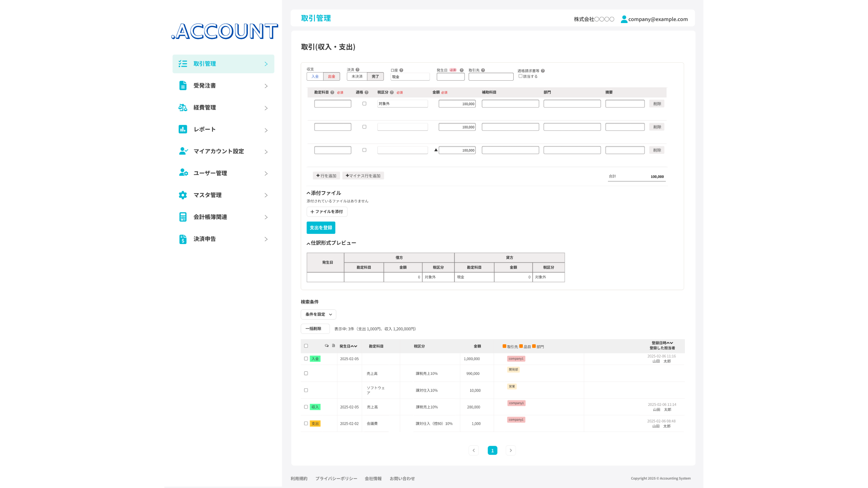The height and width of the screenshot is (488, 868).
Task: Click the 発生日 date input field
Action: point(450,77)
